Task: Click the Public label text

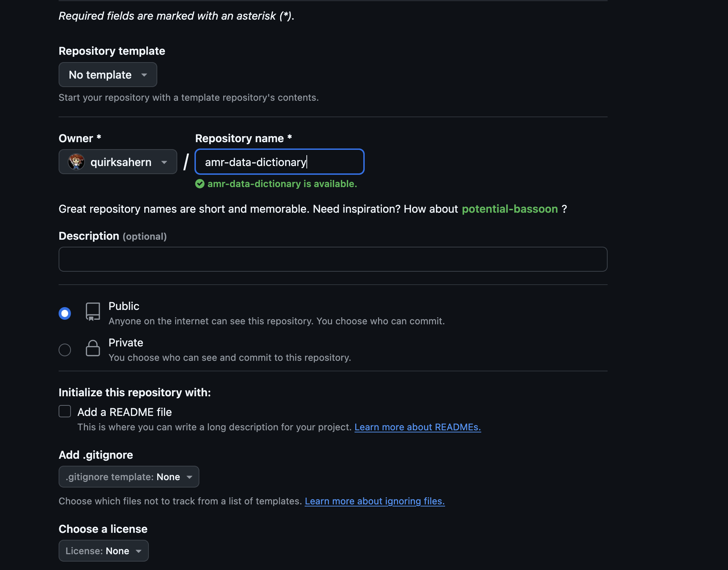Action: [x=124, y=306]
